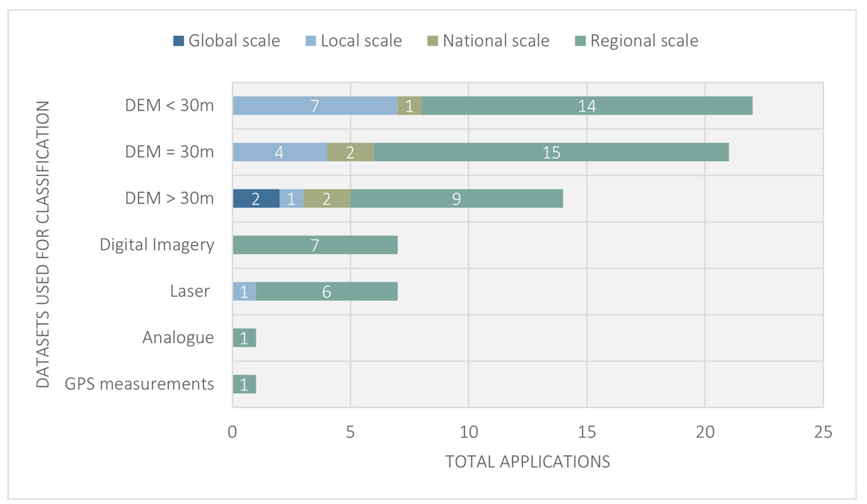The height and width of the screenshot is (504, 867).
Task: Click the Digital Imagery bar (7)
Action: pos(315,245)
